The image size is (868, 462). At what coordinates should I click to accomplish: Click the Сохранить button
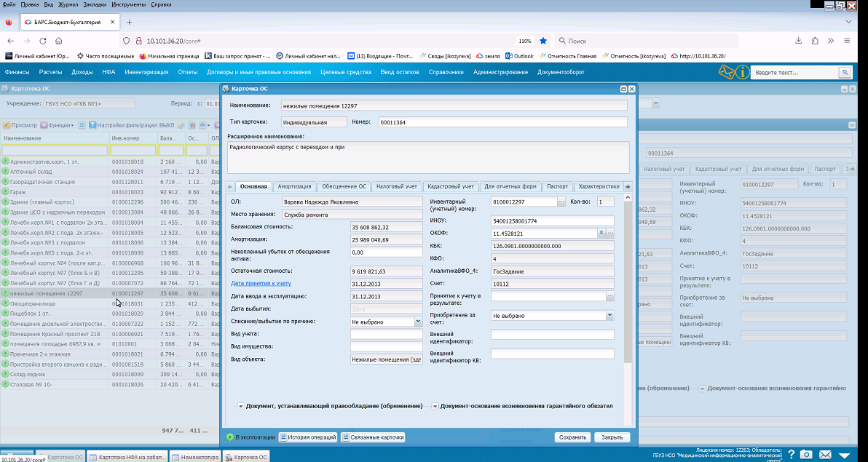click(572, 437)
